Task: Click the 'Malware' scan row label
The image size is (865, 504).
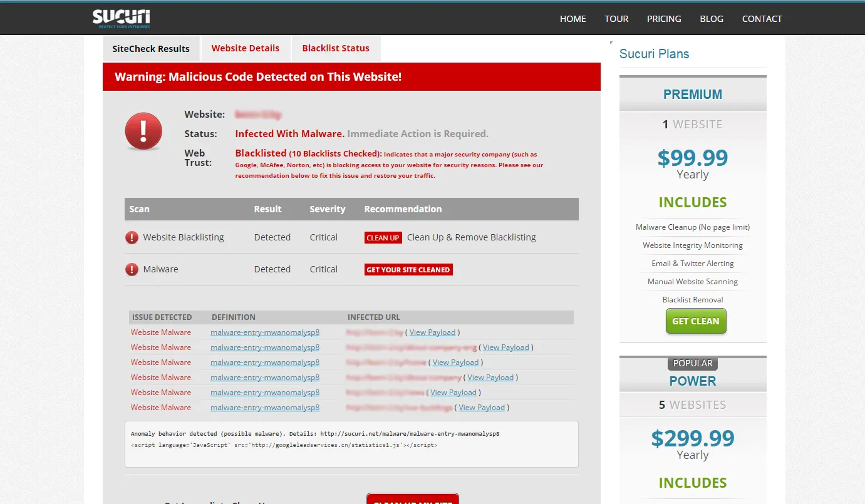Action: click(161, 269)
